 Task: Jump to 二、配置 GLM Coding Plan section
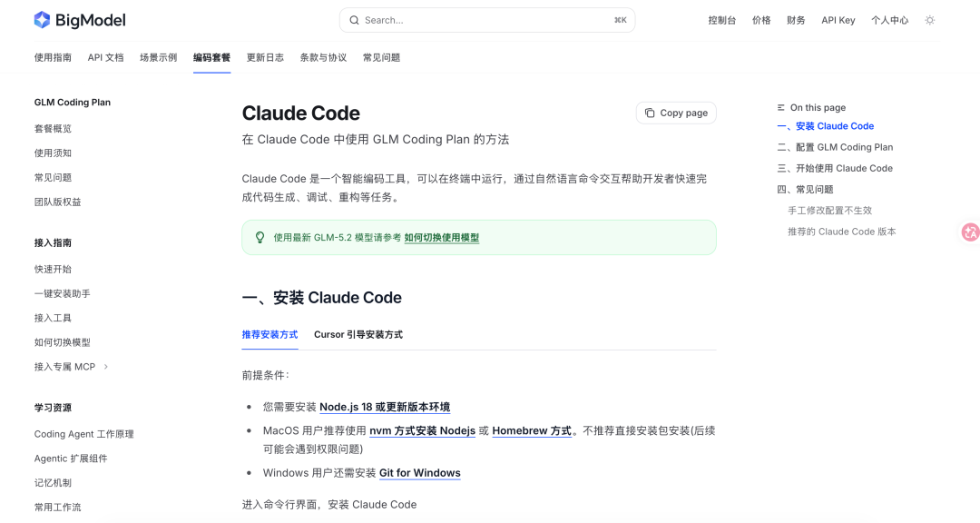point(835,147)
